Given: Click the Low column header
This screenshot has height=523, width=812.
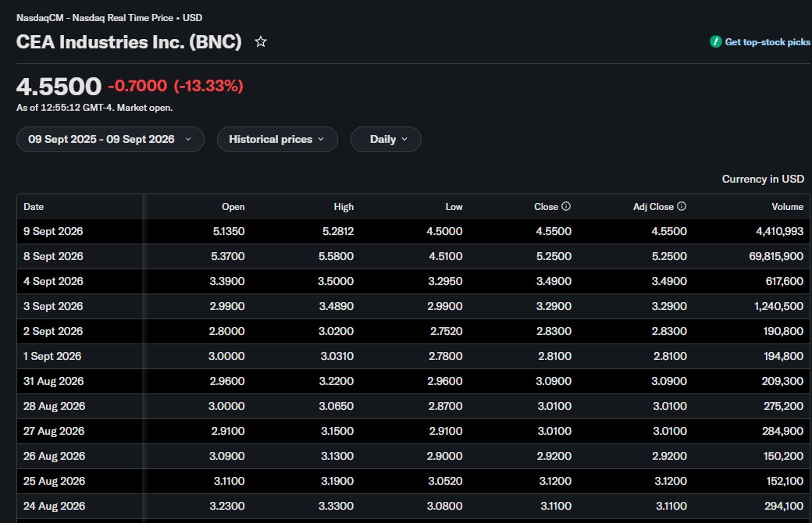Looking at the screenshot, I should [x=454, y=207].
